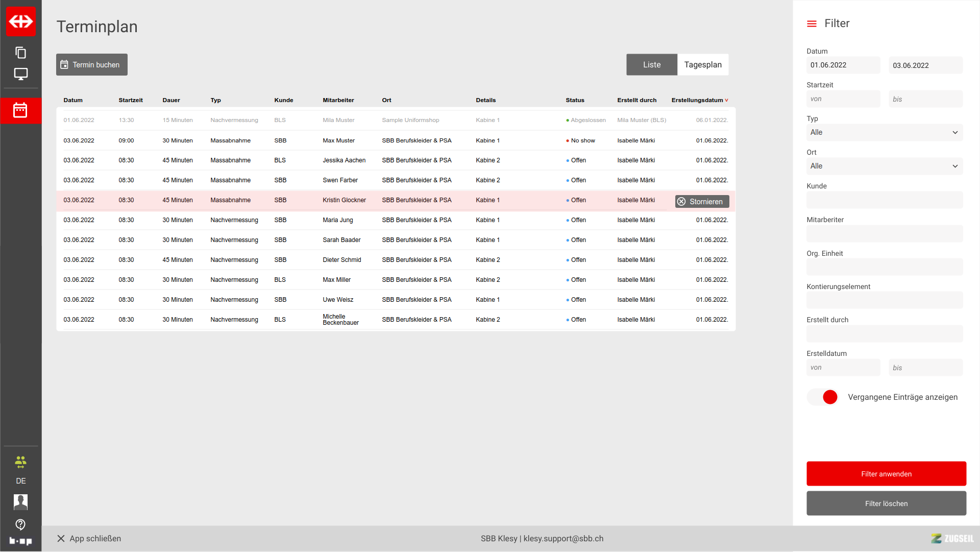The height and width of the screenshot is (552, 980).
Task: Switch to Tagesplan view tab
Action: pyautogui.click(x=702, y=65)
